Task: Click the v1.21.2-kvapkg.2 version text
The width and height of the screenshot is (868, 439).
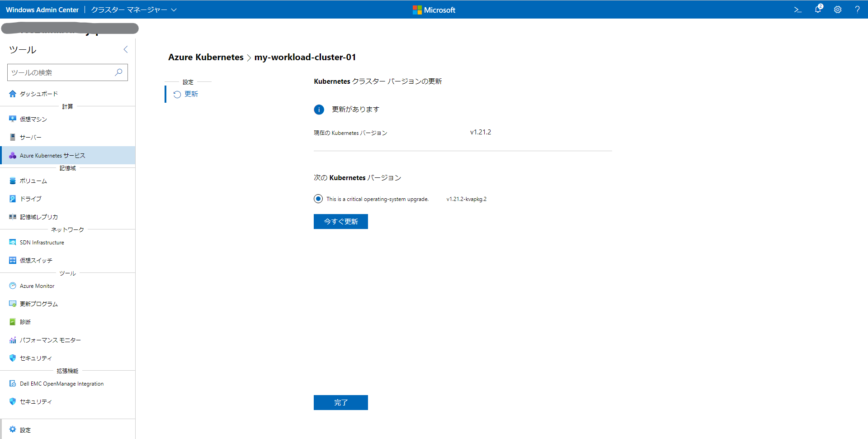Action: pos(467,199)
